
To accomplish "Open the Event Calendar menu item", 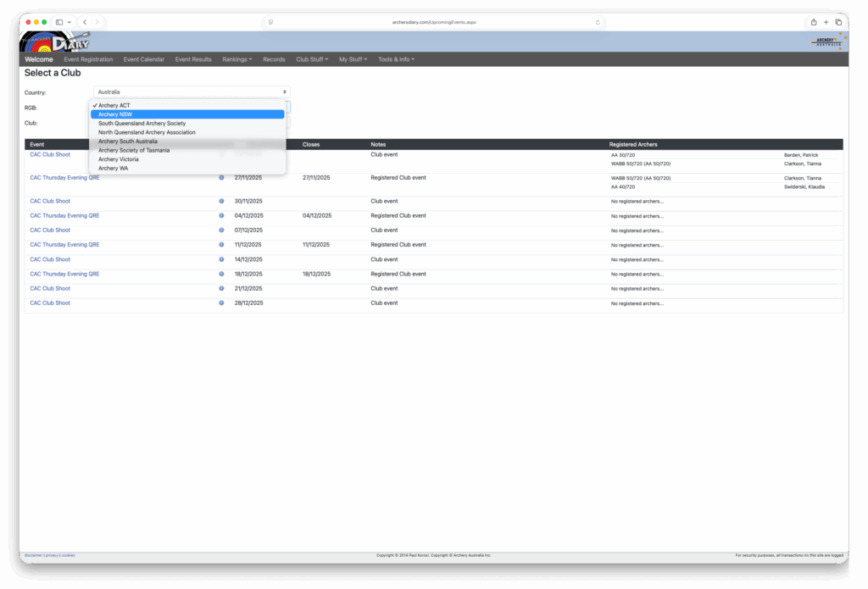I will 144,59.
